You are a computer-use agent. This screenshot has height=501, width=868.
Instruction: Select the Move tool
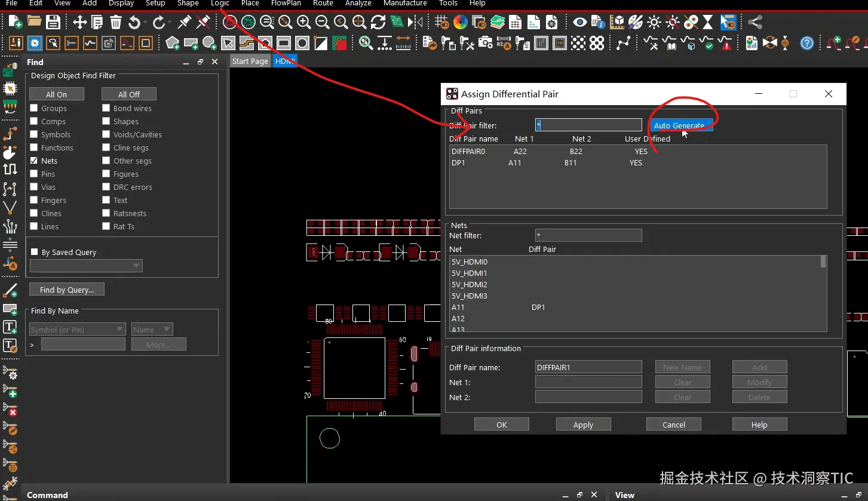pos(79,23)
